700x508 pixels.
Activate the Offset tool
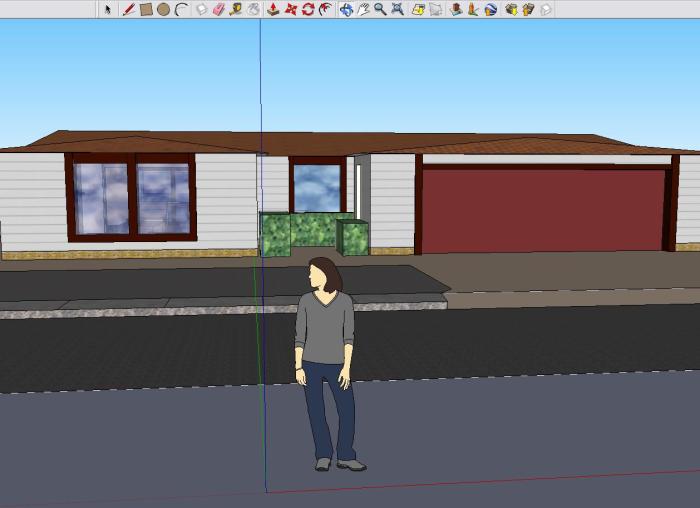(325, 9)
